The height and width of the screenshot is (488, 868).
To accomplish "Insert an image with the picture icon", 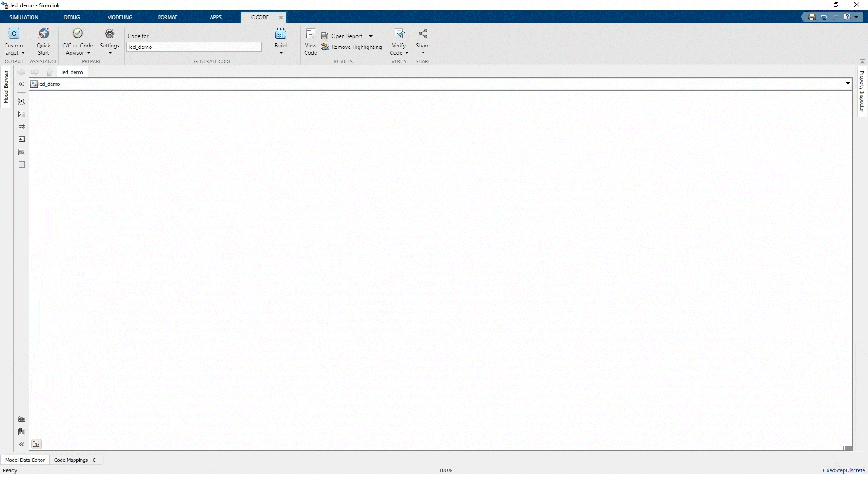I will 22,152.
